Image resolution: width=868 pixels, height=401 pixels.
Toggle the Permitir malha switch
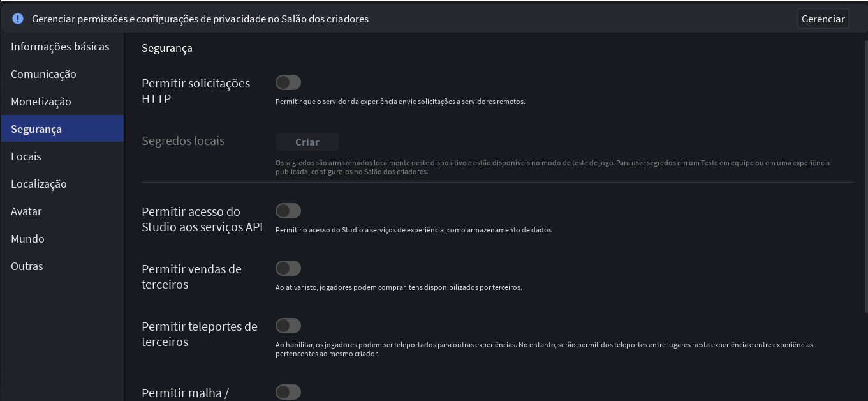(x=288, y=392)
